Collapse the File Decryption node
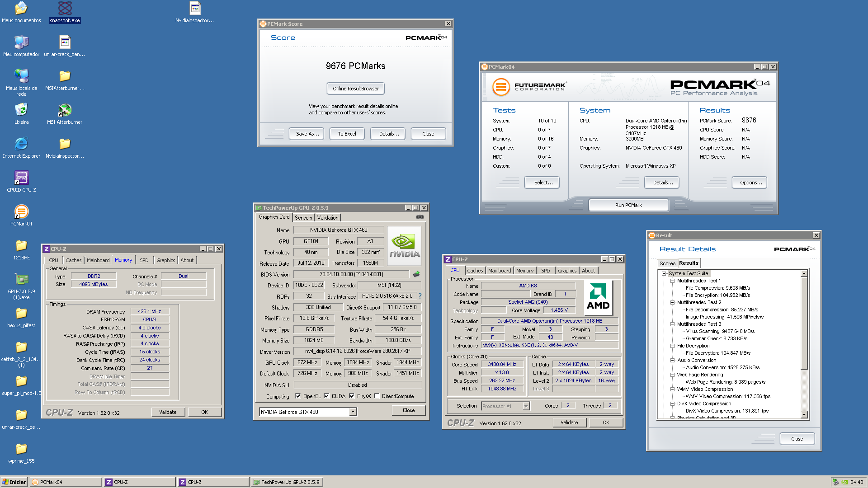 (672, 346)
